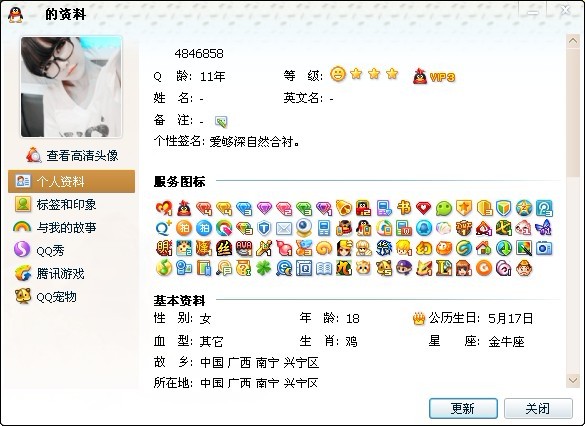Click the golden bell service icon
Image resolution: width=585 pixels, height=426 pixels.
(x=344, y=208)
